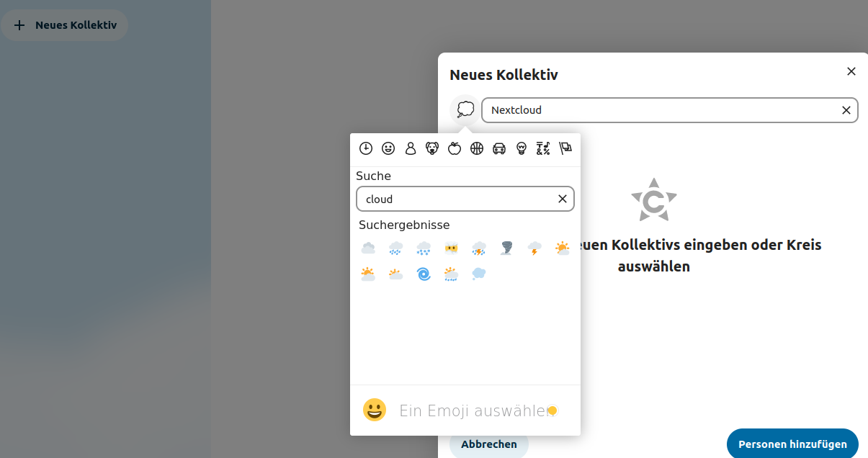Clear the Nextcloud name input
This screenshot has width=868, height=458.
pyautogui.click(x=846, y=110)
